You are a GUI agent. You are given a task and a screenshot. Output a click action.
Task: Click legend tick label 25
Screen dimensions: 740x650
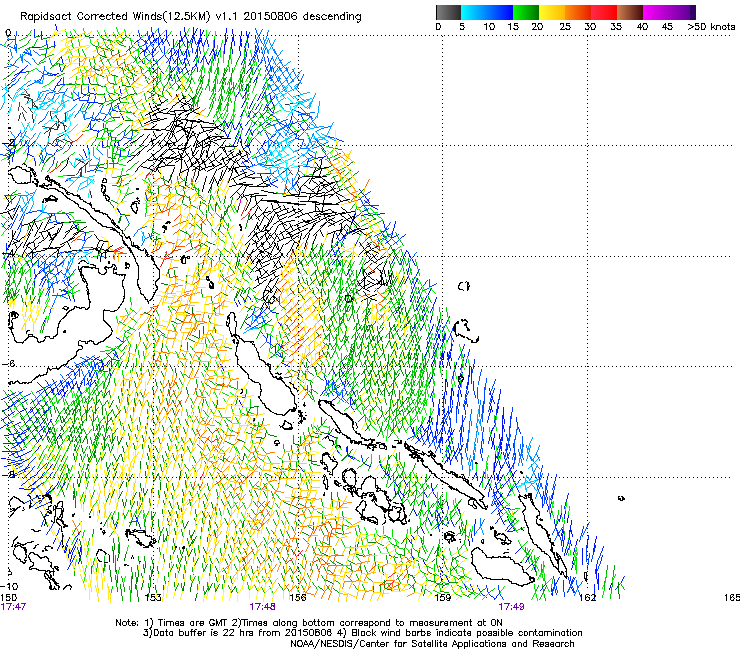565,27
